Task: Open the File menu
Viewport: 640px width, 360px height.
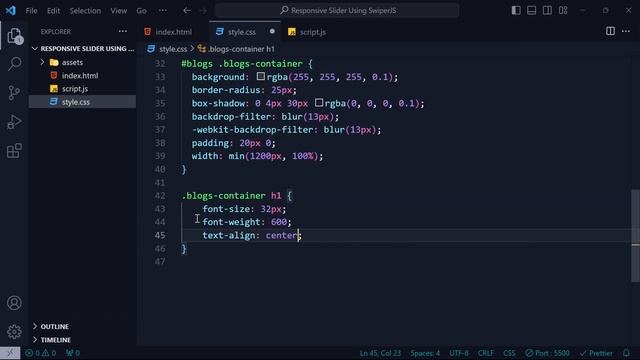Action: tap(31, 11)
